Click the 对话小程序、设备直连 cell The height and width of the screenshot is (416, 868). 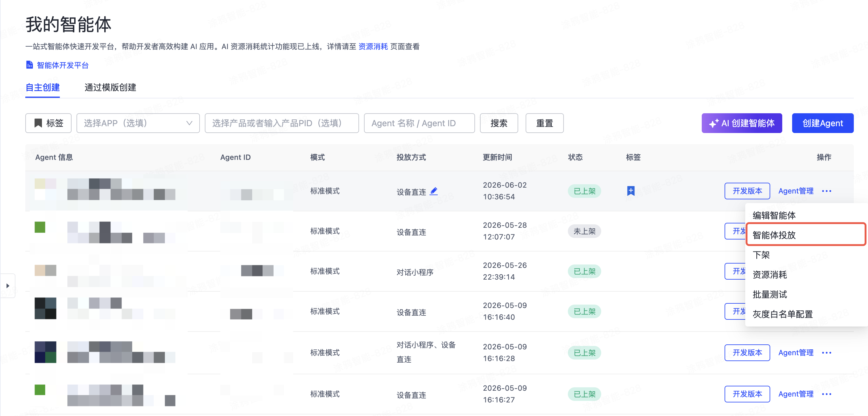pos(426,352)
